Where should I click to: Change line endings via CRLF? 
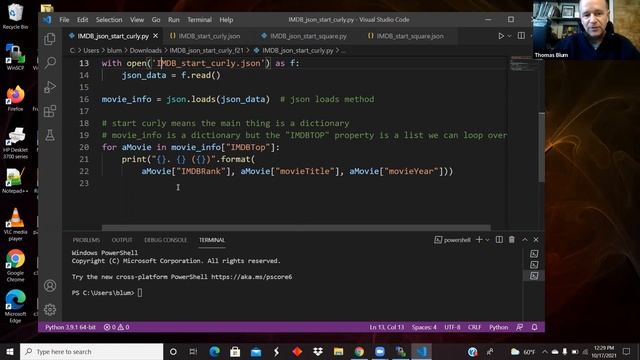click(x=474, y=327)
